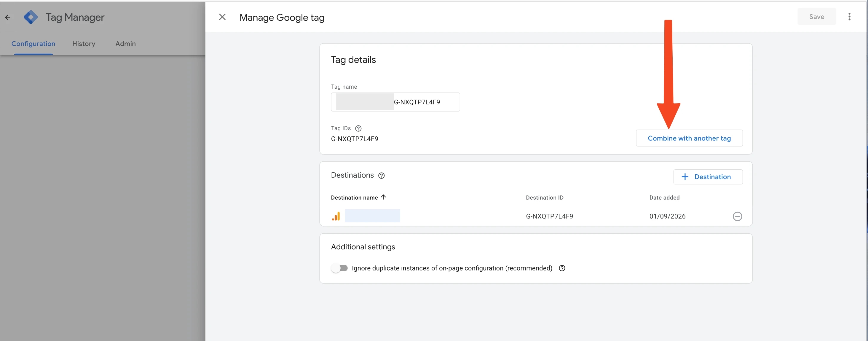Remove the G-NXQTP7L4F9 destination
This screenshot has width=868, height=341.
[737, 216]
